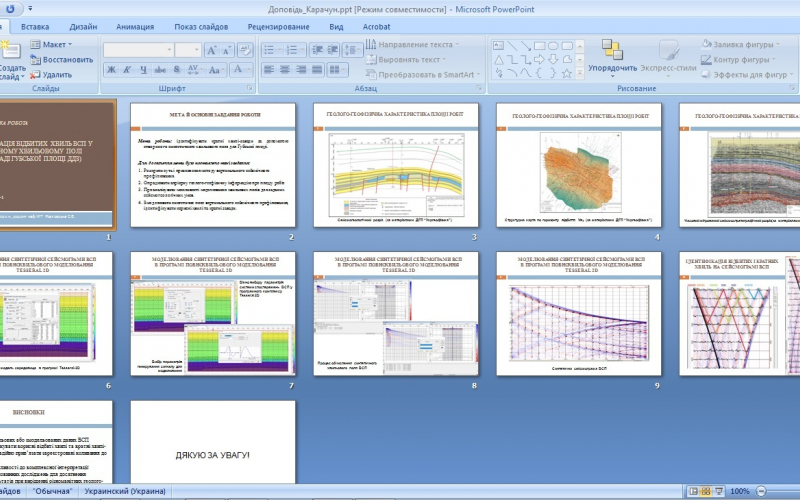The height and width of the screenshot is (500, 800).
Task: Toggle strikethrough (abe) formatting
Action: click(160, 70)
